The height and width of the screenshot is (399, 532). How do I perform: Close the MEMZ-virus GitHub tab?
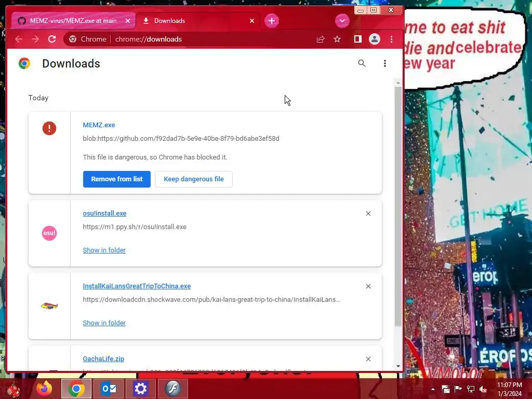tap(128, 21)
